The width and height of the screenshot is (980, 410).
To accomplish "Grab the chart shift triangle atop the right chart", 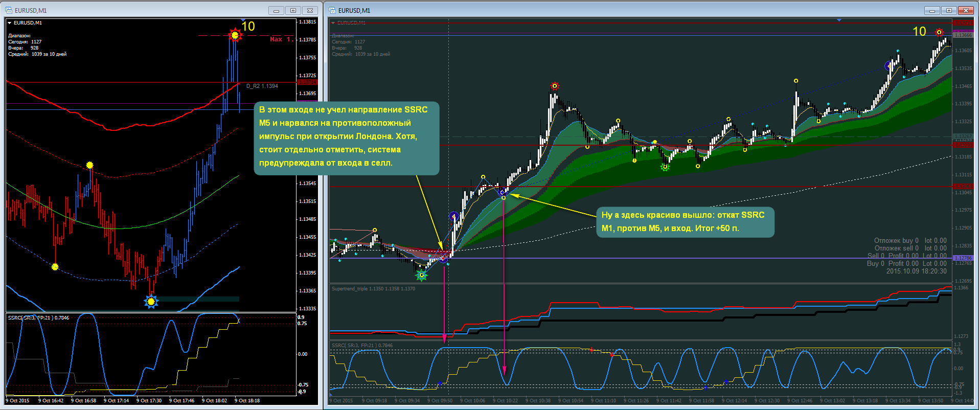I will coord(839,20).
